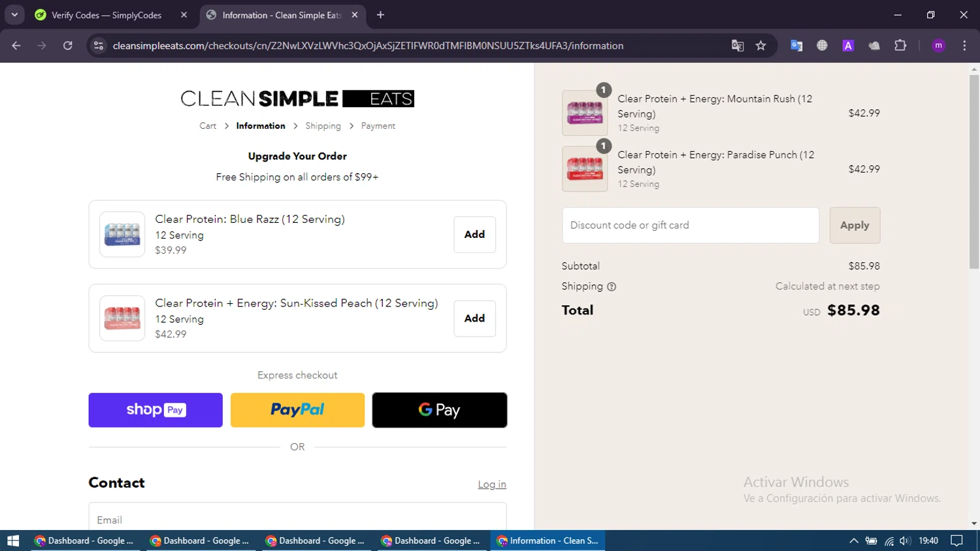Open the Chrome three-dot menu

coord(964,46)
